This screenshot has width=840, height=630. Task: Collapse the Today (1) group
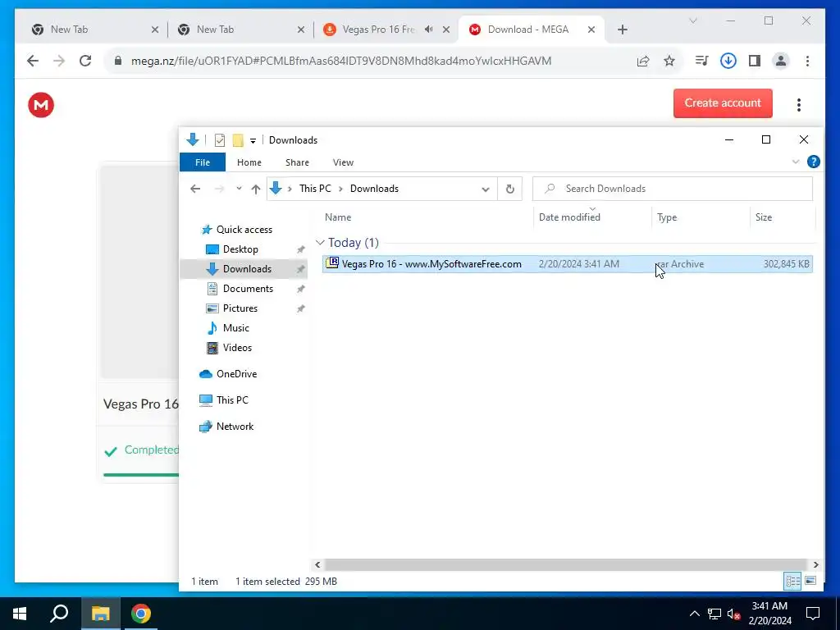coord(321,243)
